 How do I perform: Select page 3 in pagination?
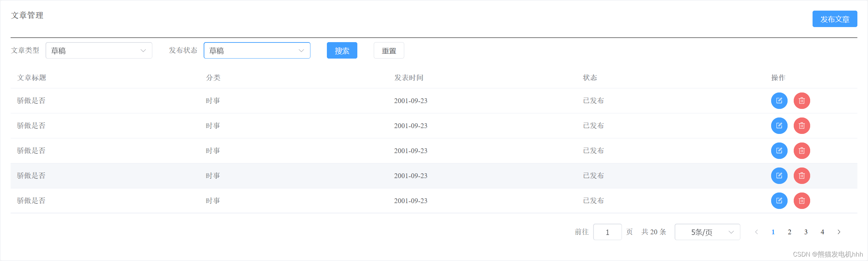click(x=806, y=232)
